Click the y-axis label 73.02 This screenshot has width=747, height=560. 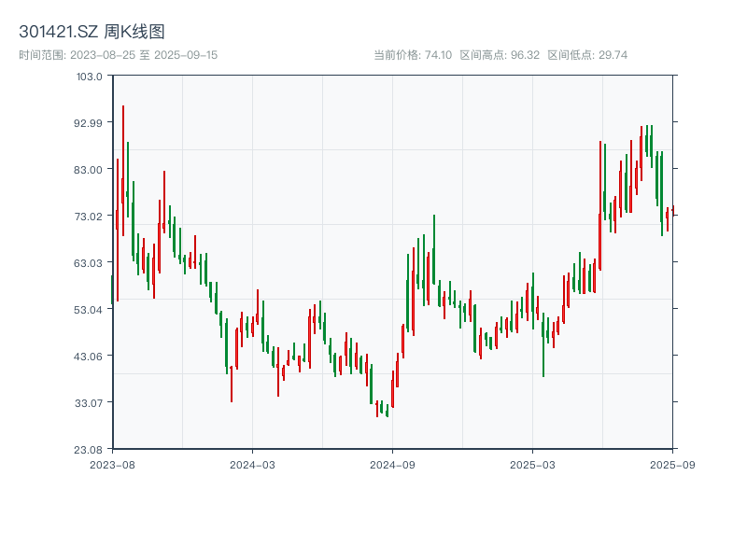pyautogui.click(x=88, y=217)
